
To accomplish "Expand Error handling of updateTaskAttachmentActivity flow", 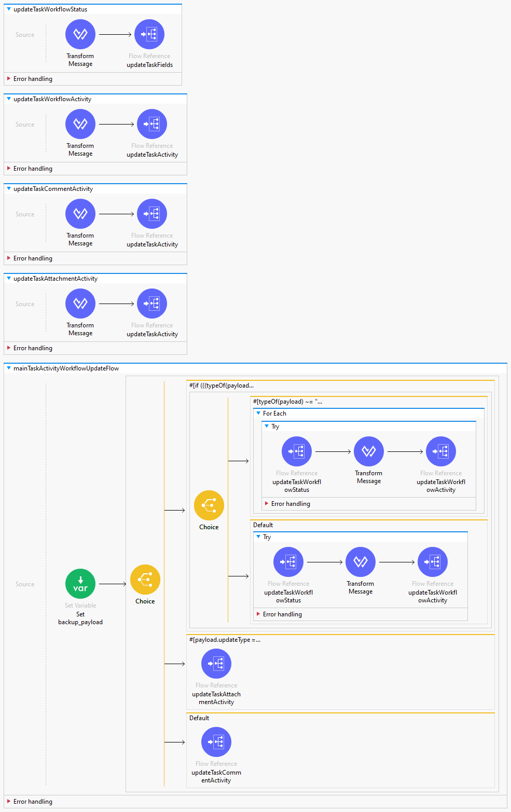I will tap(9, 348).
